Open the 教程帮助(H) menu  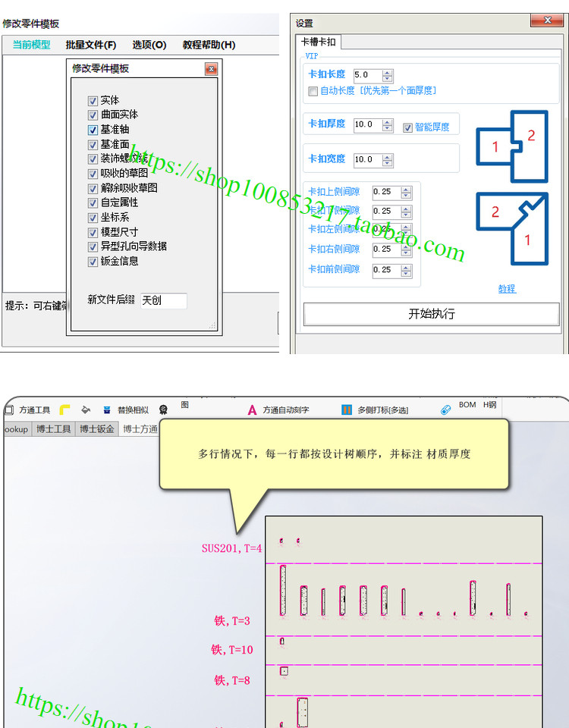click(209, 45)
